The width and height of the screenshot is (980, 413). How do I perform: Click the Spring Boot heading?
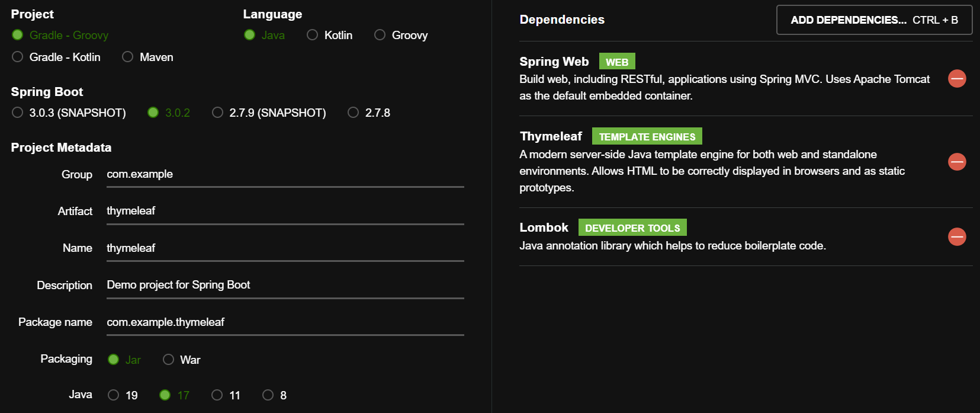[47, 92]
